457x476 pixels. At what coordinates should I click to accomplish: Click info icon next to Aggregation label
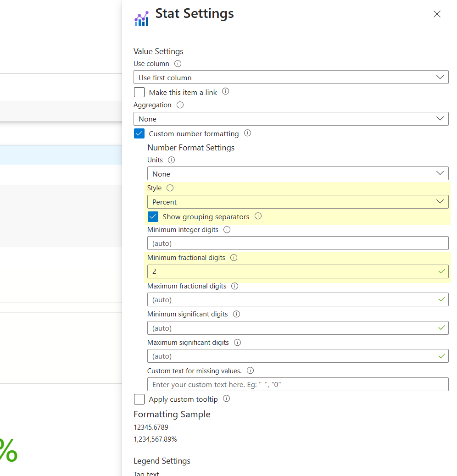click(180, 105)
